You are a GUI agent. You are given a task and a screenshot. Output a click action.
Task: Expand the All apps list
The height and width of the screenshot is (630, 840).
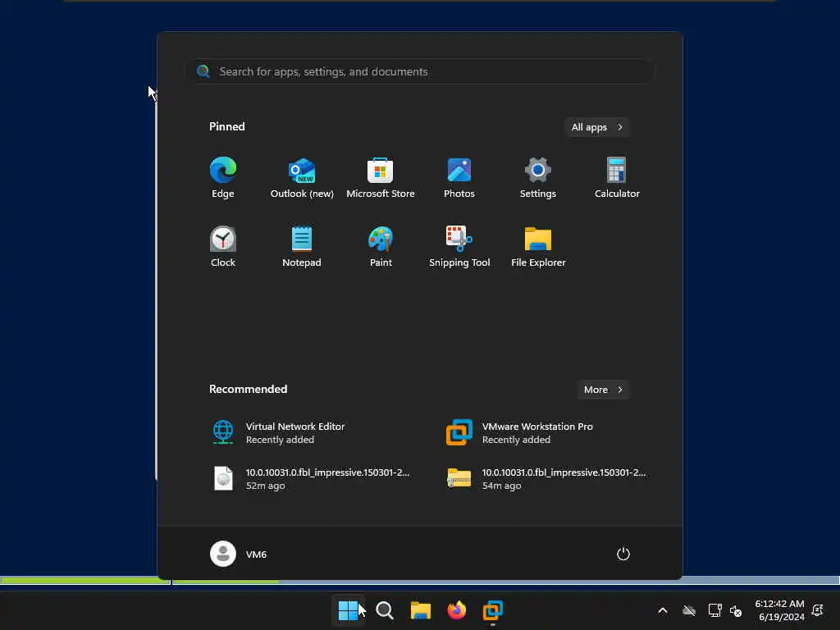[x=597, y=127]
